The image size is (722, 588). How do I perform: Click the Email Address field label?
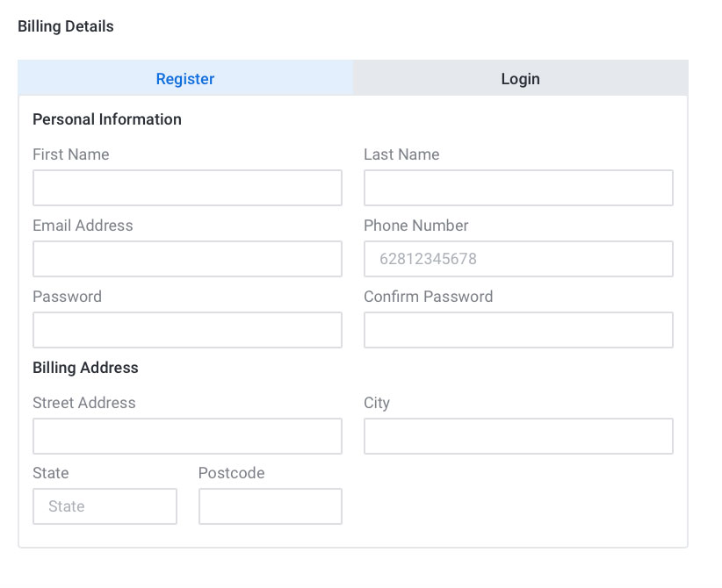[83, 226]
